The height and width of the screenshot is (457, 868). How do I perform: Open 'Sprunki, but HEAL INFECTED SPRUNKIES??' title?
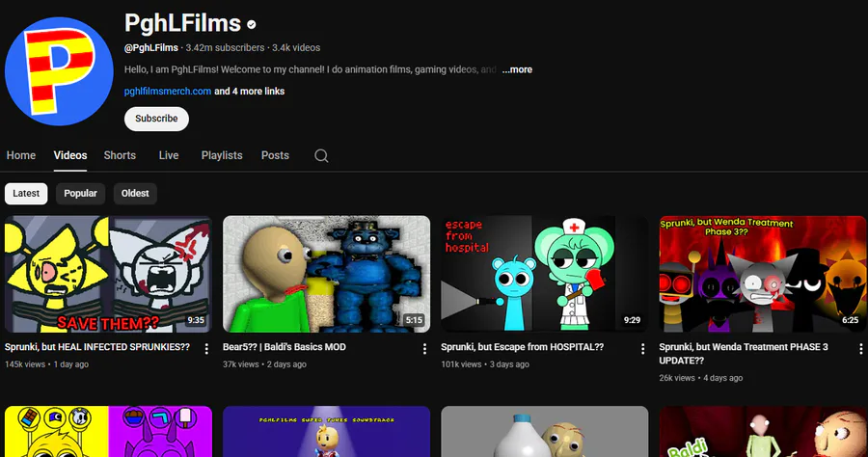click(97, 347)
